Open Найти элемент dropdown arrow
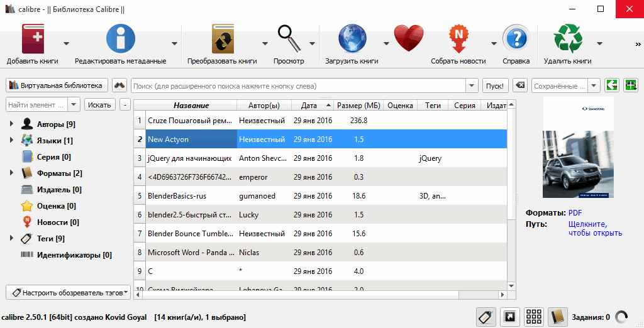The height and width of the screenshot is (328, 644). pyautogui.click(x=74, y=105)
